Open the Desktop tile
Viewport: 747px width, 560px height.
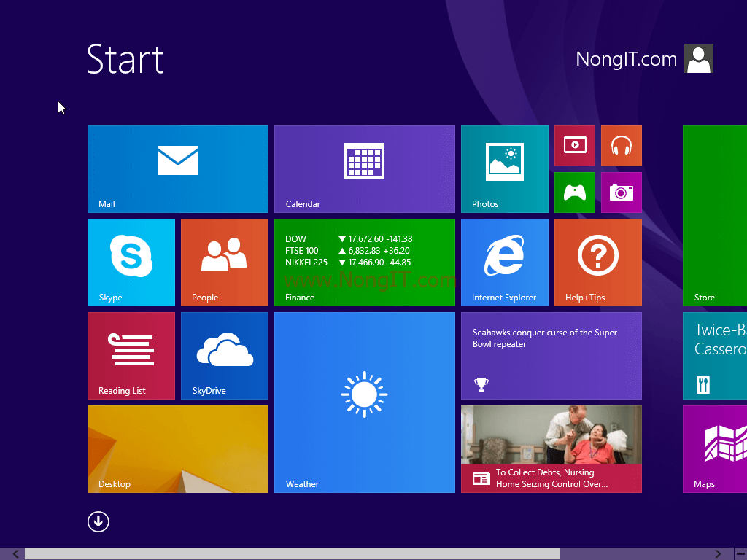(x=178, y=449)
